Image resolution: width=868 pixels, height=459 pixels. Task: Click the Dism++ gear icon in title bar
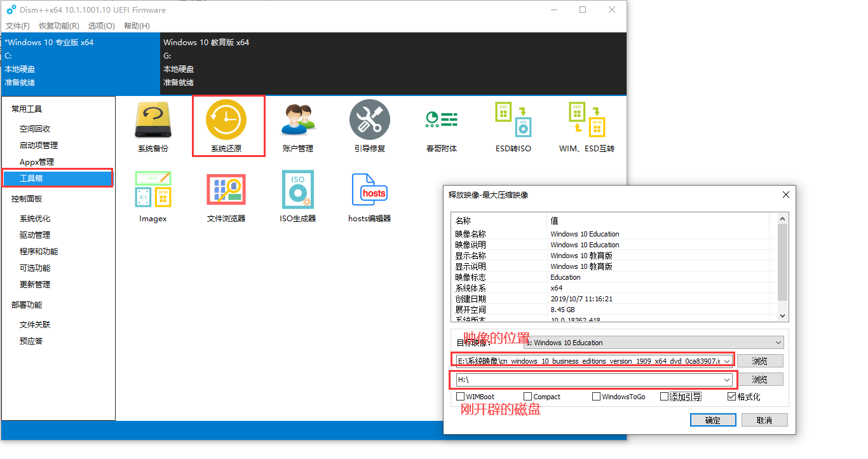tap(11, 10)
